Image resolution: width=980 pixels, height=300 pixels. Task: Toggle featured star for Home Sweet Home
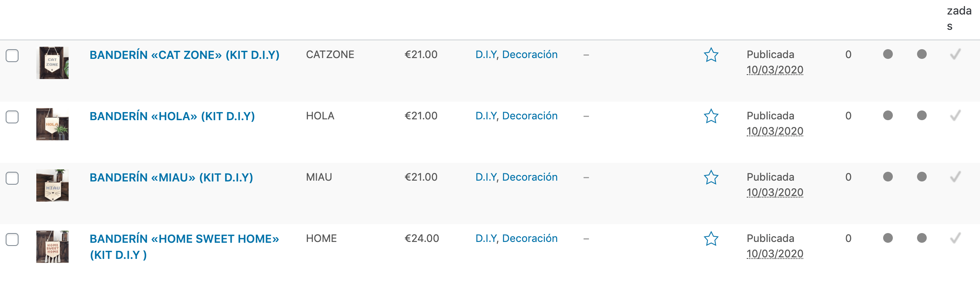click(711, 239)
